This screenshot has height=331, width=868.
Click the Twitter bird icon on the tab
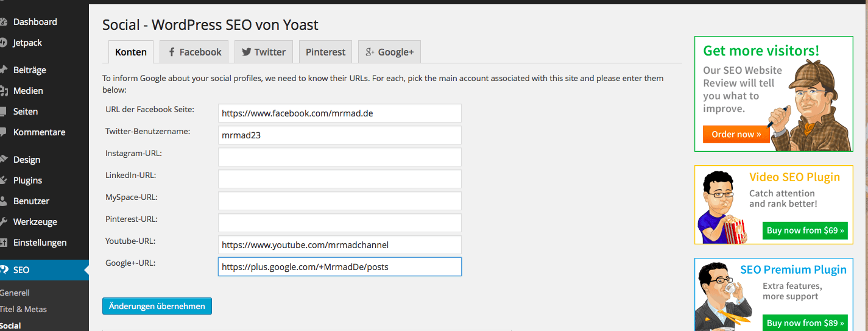(x=246, y=52)
